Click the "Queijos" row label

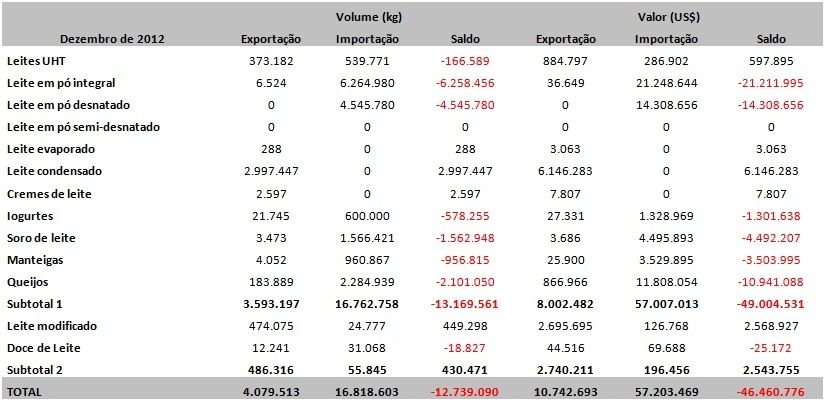[29, 281]
